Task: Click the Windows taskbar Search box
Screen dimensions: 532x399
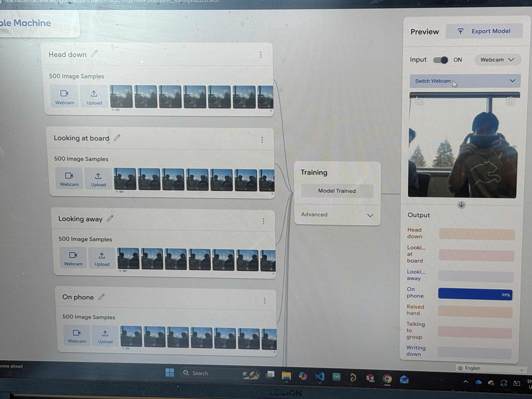Action: pos(209,373)
